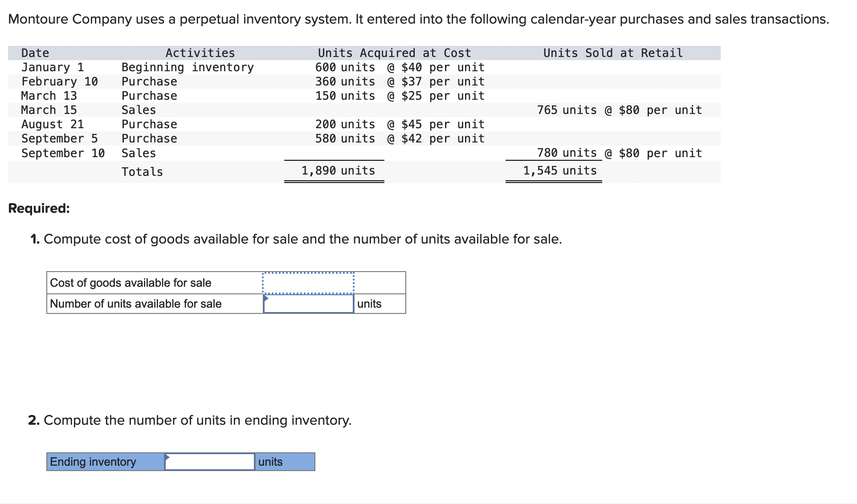
Task: Click the September 10 Sales row
Action: click(364, 153)
